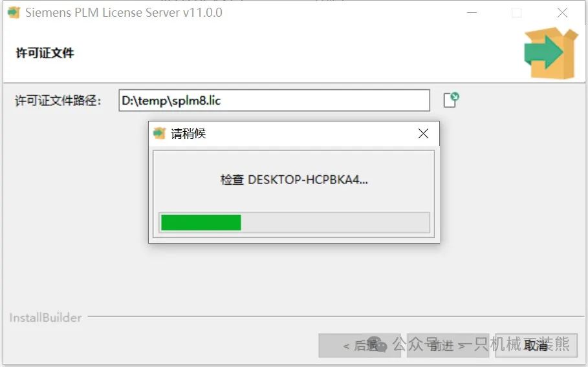Click the Siemens PLM License Server title text
588x367 pixels.
click(x=124, y=12)
